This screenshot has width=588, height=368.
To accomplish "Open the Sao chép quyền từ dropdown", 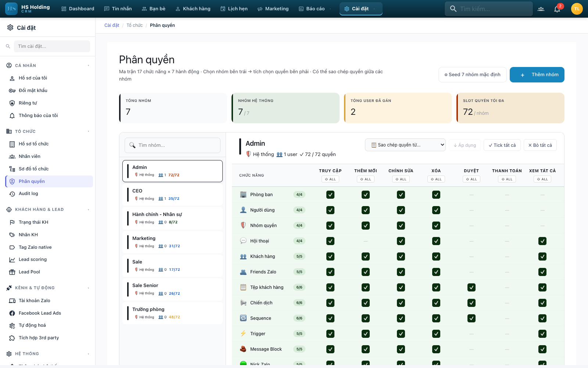I will pos(405,145).
